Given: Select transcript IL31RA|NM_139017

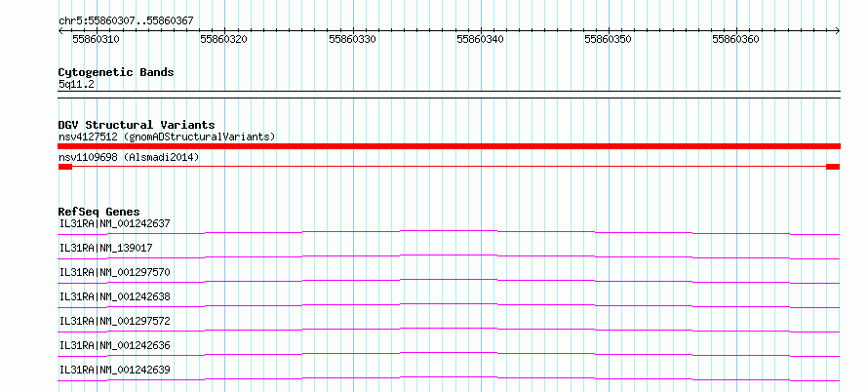Looking at the screenshot, I should (105, 248).
